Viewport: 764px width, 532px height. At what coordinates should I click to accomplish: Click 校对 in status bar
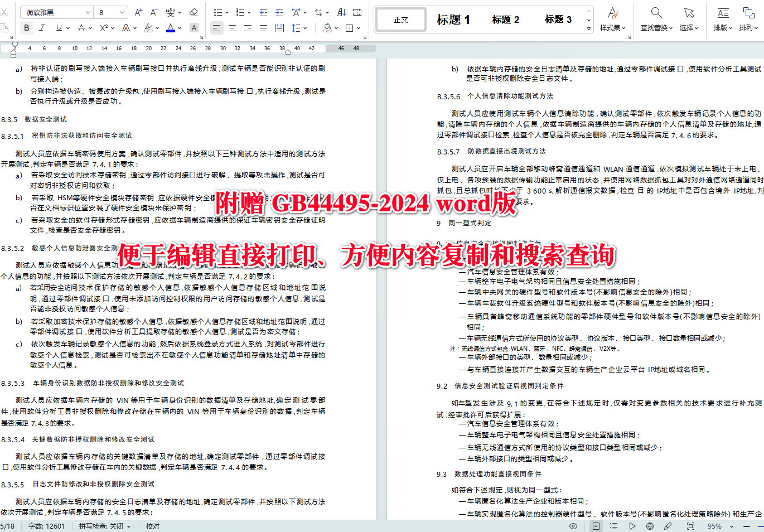(x=153, y=526)
